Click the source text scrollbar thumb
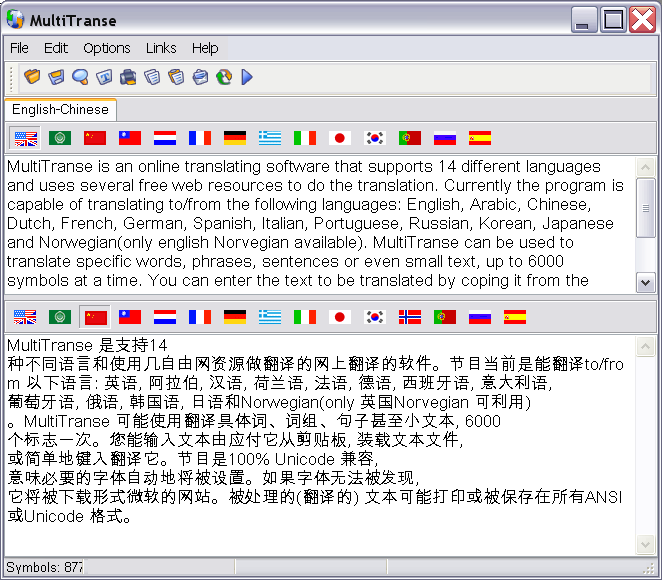 point(646,208)
